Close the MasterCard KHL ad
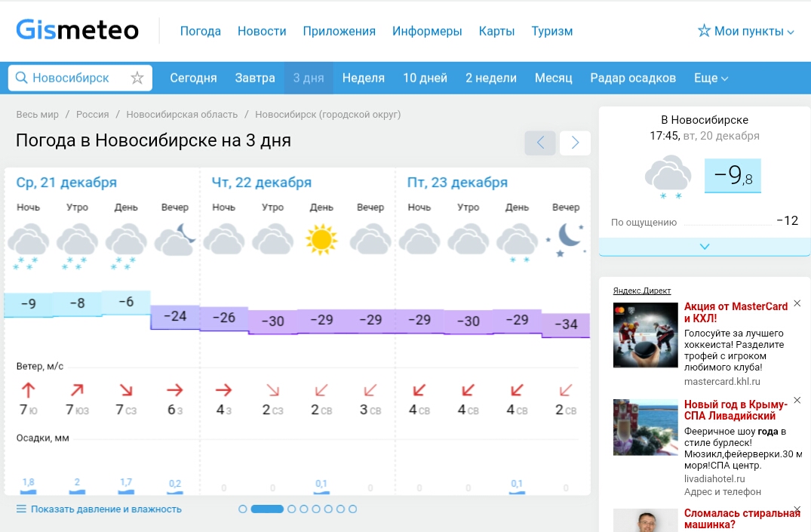The width and height of the screenshot is (811, 532). tap(797, 303)
